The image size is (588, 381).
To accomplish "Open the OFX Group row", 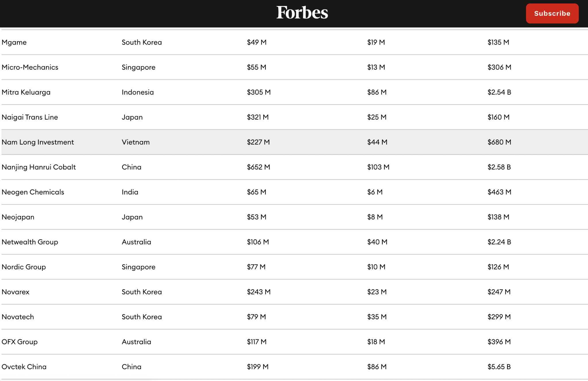I will coord(20,342).
